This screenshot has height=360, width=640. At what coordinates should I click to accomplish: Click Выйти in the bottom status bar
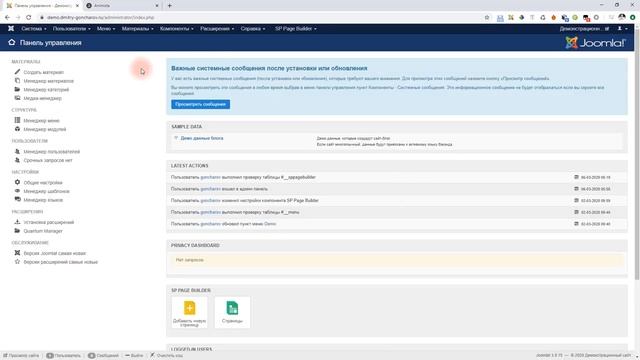(x=134, y=356)
